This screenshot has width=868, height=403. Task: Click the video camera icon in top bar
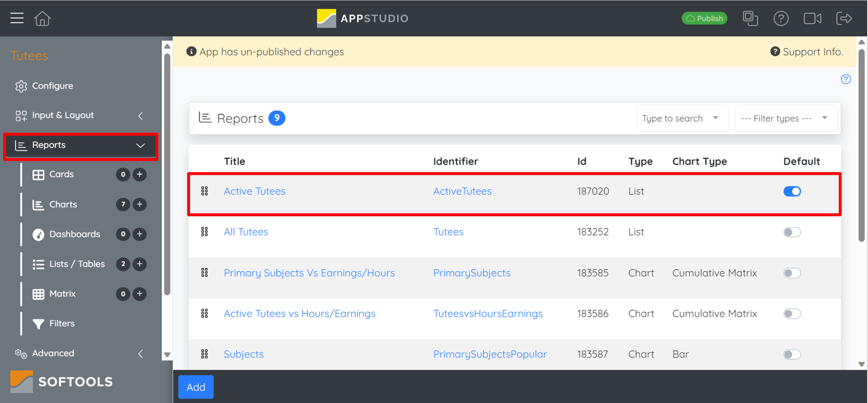pyautogui.click(x=812, y=19)
